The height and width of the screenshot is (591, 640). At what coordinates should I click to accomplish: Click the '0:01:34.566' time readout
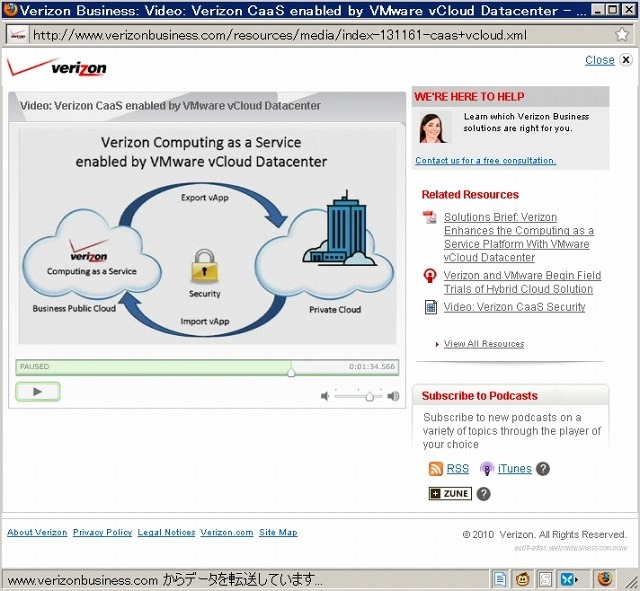[372, 367]
